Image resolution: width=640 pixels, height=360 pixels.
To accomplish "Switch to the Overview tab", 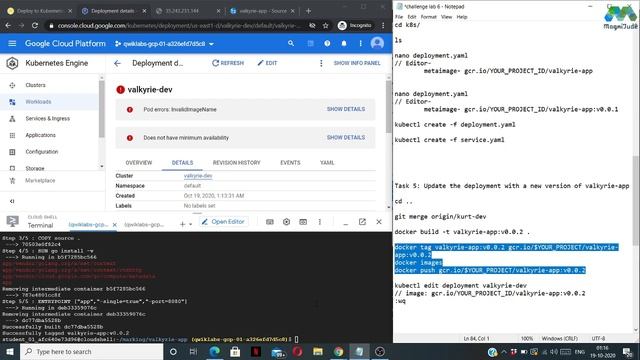I will (139, 162).
